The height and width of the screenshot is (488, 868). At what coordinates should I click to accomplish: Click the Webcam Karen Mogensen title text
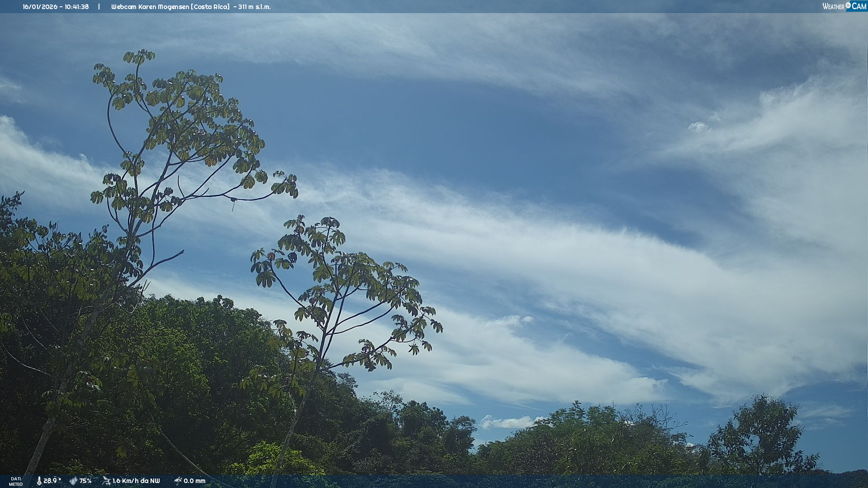(151, 7)
